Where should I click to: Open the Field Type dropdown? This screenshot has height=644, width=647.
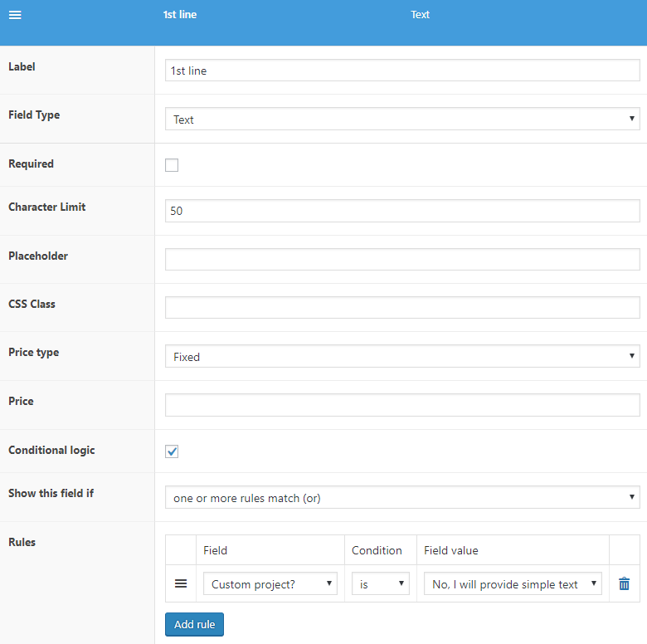click(402, 119)
